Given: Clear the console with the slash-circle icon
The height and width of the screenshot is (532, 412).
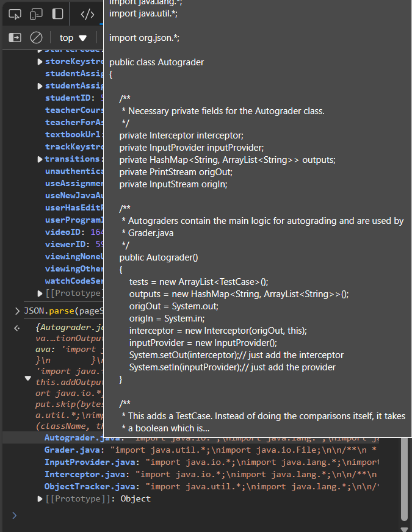Looking at the screenshot, I should tap(35, 37).
